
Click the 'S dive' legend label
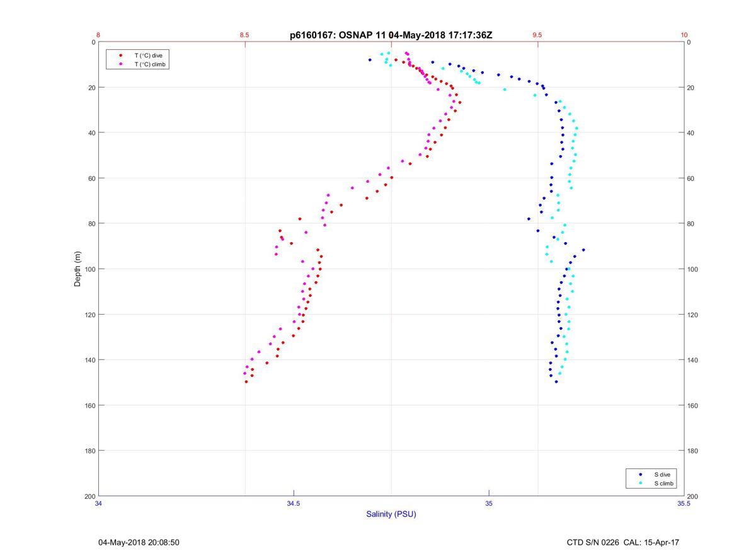(x=663, y=474)
